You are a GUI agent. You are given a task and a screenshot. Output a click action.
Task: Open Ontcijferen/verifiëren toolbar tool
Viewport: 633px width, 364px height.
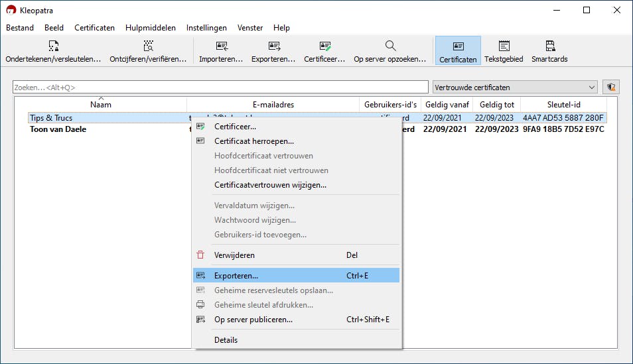[x=148, y=51]
